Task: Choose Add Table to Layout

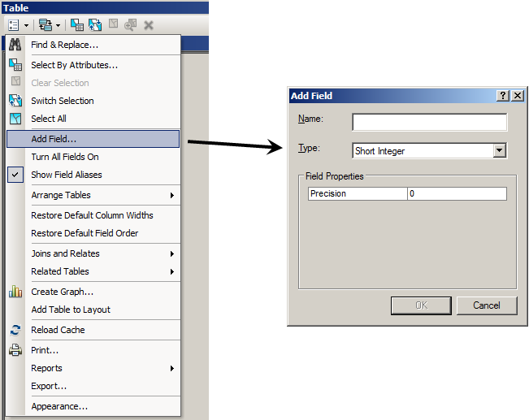Action: pos(93,310)
